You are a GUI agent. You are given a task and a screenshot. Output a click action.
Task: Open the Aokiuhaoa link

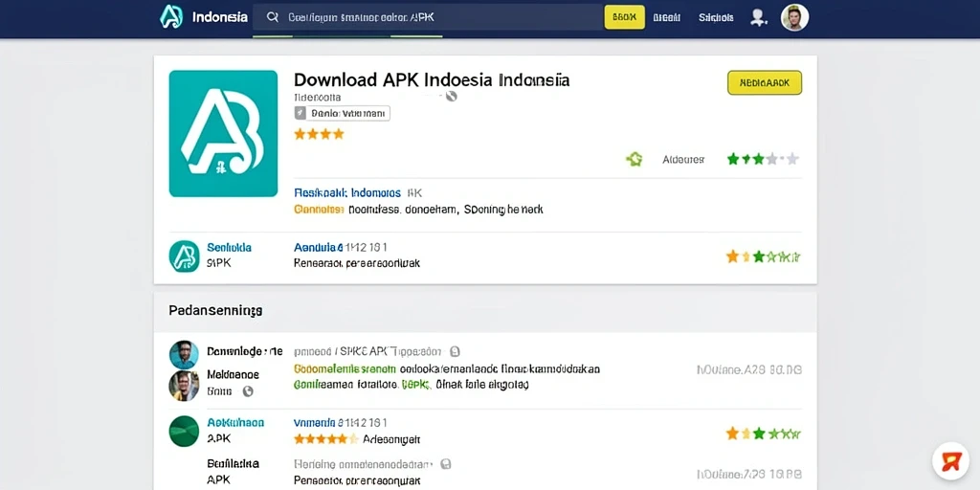click(235, 422)
